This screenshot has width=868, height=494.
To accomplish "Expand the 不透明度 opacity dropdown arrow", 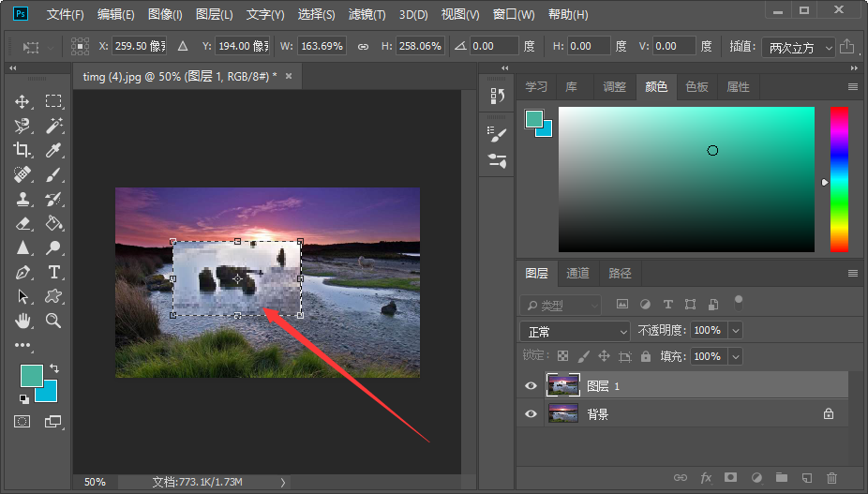I will click(735, 331).
